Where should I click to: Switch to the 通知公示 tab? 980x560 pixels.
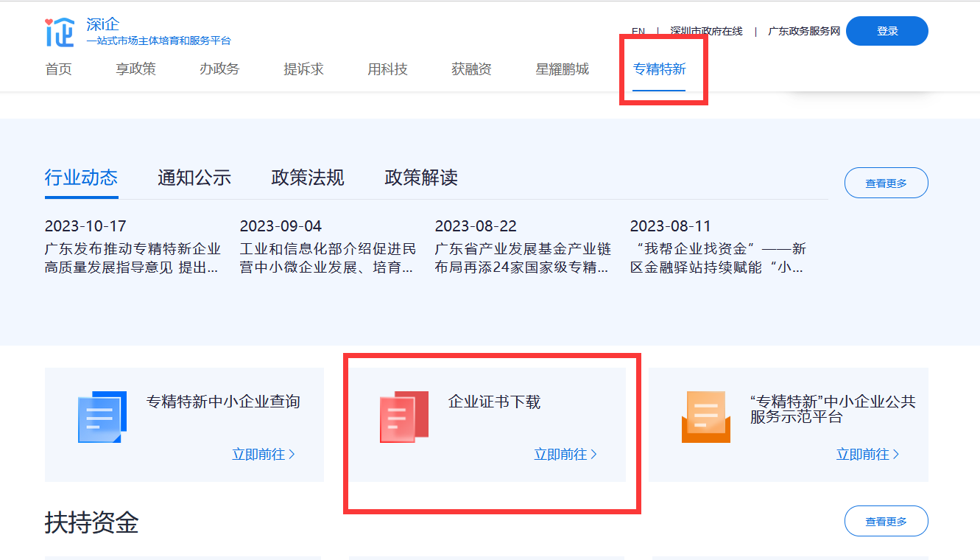pos(194,178)
